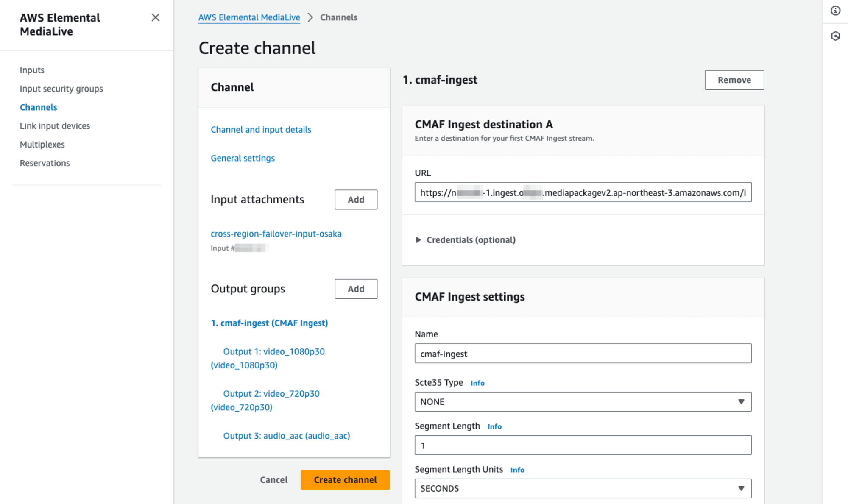The height and width of the screenshot is (504, 848).
Task: Open the info panel icon at top right
Action: pos(835,11)
